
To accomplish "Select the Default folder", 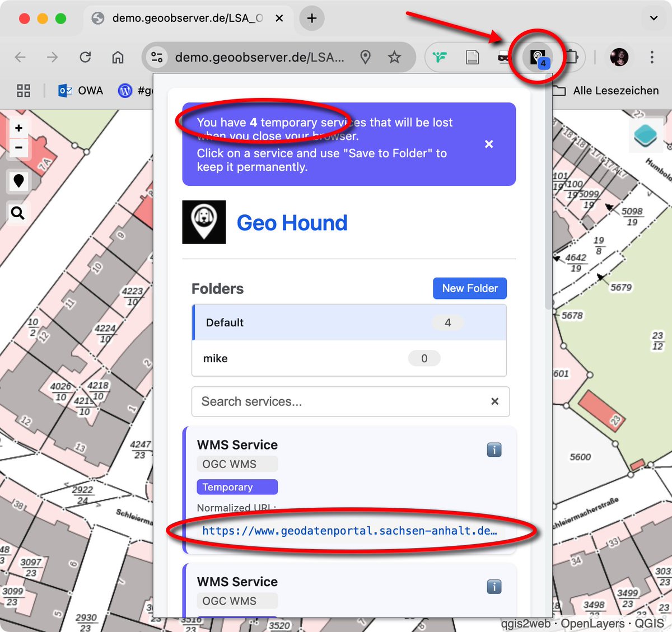I will coord(349,322).
